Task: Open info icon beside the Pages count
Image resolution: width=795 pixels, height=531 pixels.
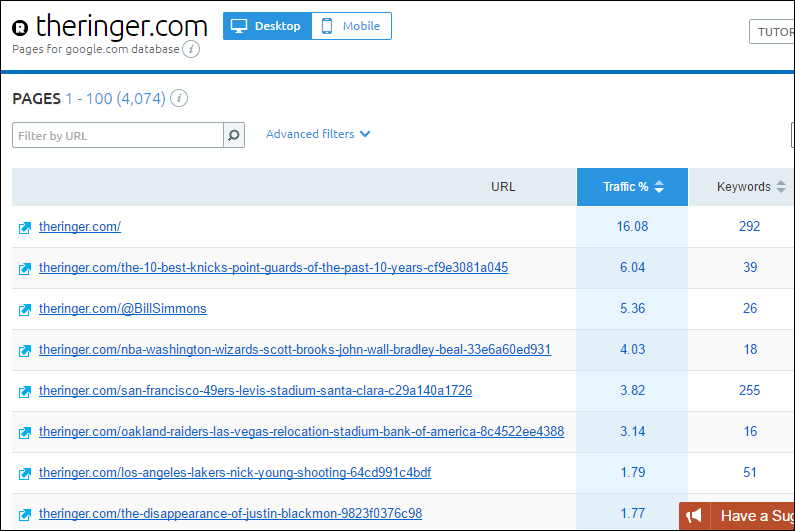Action: point(178,98)
